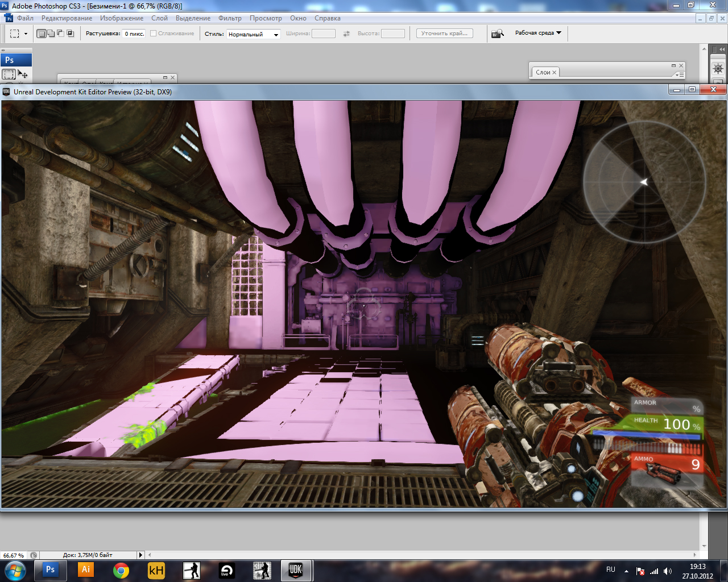Click the Растушевка feather input field
This screenshot has width=728, height=582.
click(134, 34)
